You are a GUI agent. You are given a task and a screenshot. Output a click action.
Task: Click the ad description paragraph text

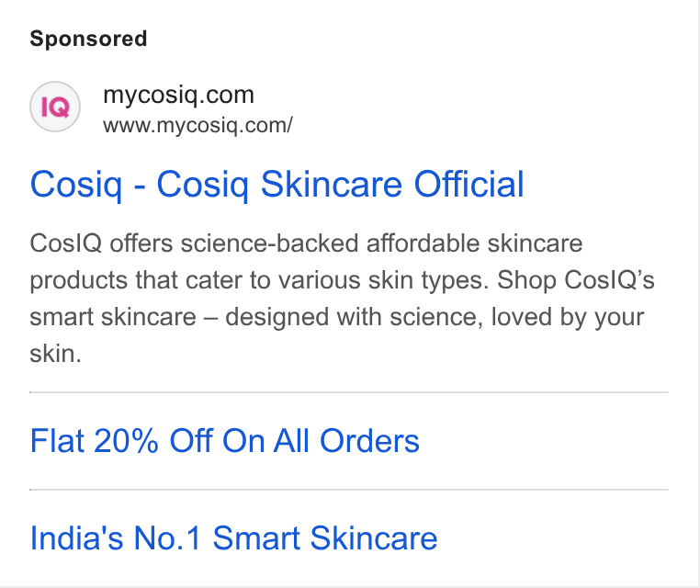point(342,299)
